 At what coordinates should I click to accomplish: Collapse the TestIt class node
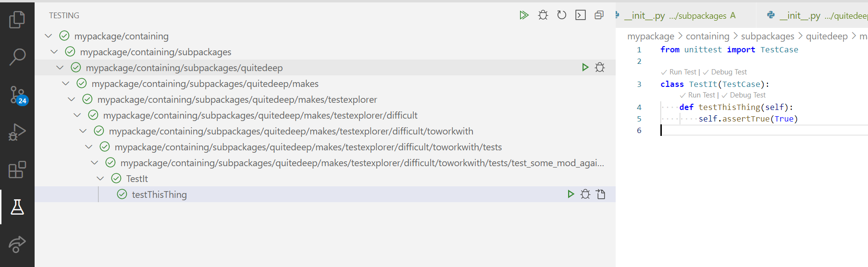(100, 179)
